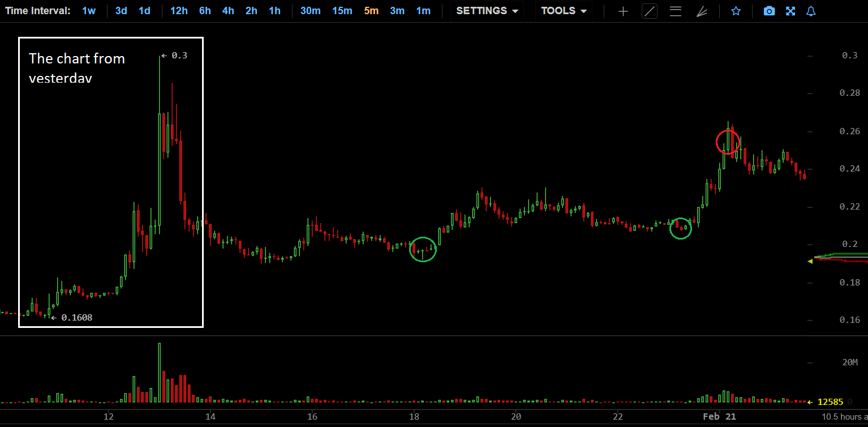Take a chart snapshot with camera icon

pyautogui.click(x=769, y=11)
